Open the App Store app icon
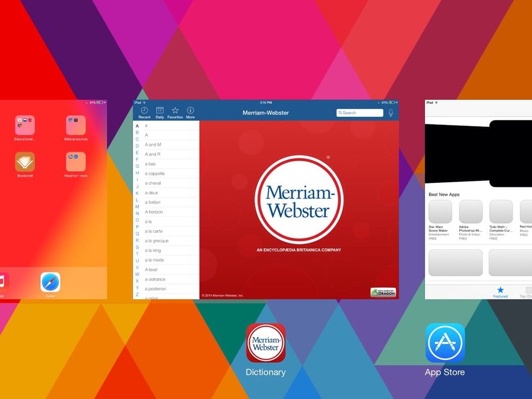Screen dimensions: 532x399 [445, 343]
